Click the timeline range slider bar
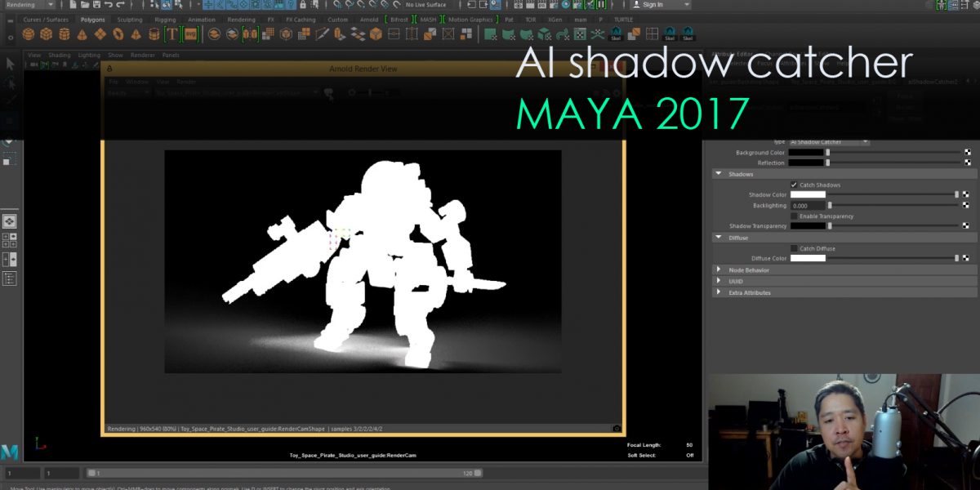 coord(285,473)
